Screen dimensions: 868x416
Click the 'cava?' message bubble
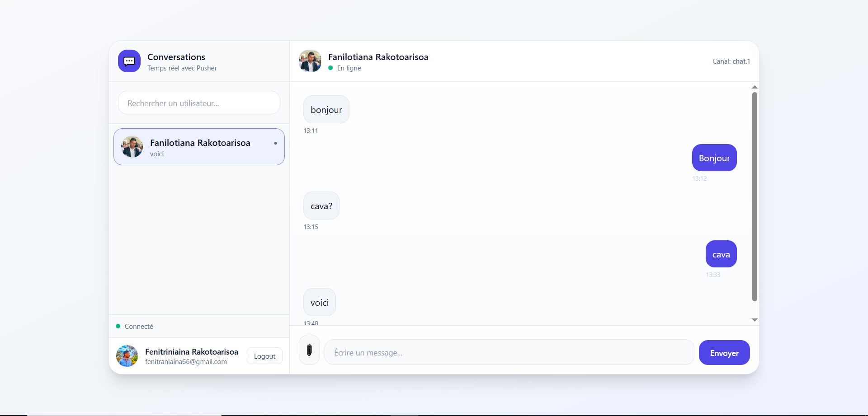(321, 206)
